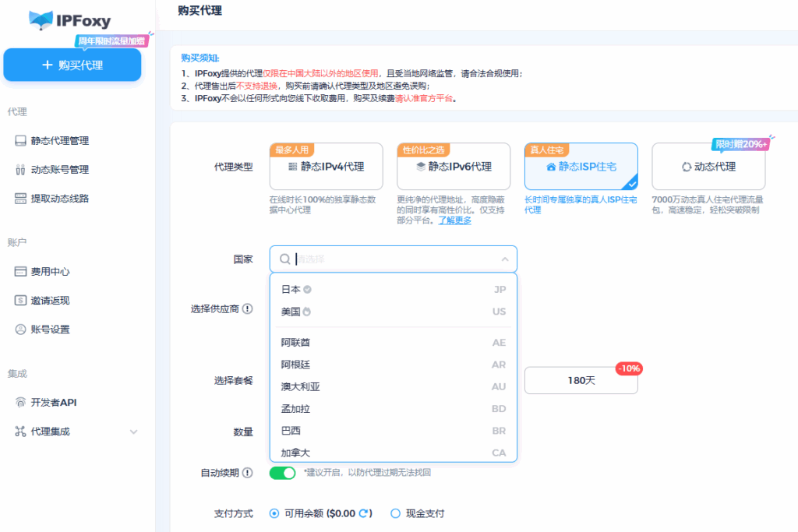This screenshot has height=532, width=798.
Task: Choose 日本 from the country list
Action: (x=291, y=290)
